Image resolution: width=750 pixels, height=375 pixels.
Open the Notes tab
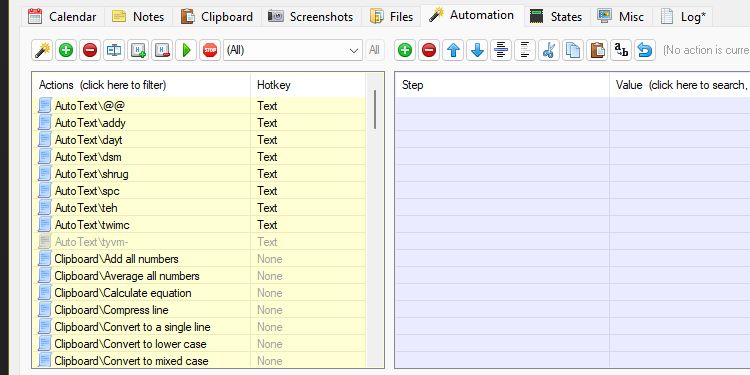coord(139,17)
